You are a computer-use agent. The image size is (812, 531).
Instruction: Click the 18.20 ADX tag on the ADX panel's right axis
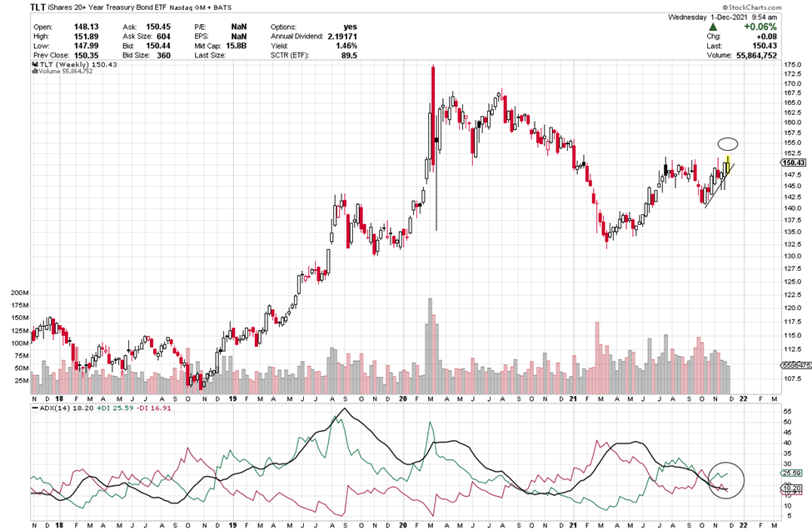click(792, 488)
